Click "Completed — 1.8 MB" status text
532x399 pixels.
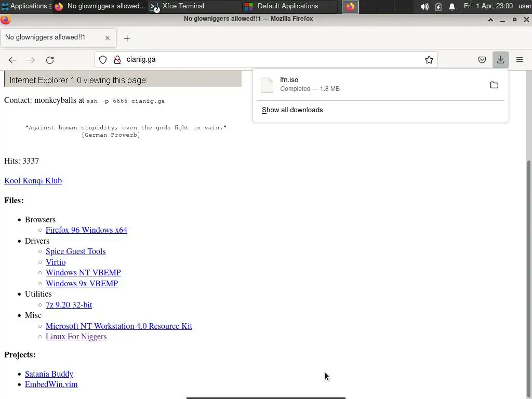coord(310,89)
